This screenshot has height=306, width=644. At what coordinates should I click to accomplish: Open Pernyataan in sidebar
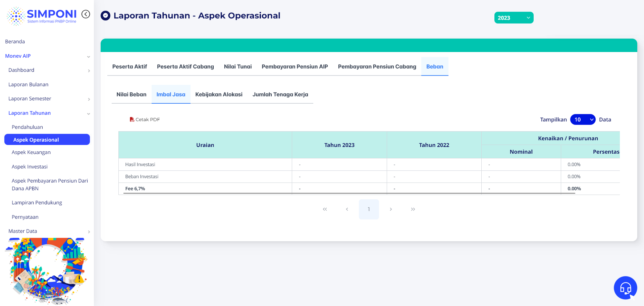[25, 217]
